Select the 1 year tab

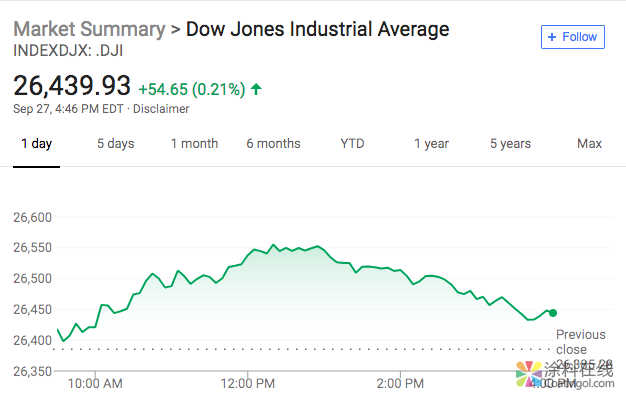[431, 144]
